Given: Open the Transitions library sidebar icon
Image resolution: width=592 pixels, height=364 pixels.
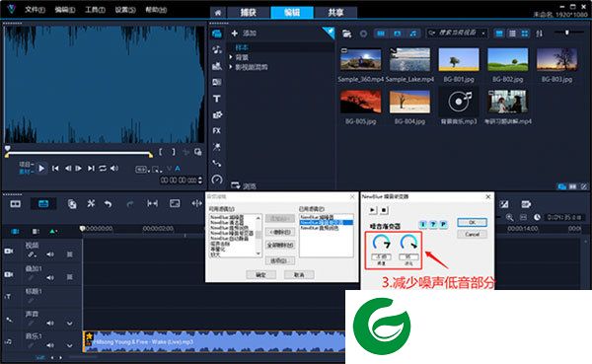Looking at the screenshot, I should click(217, 82).
